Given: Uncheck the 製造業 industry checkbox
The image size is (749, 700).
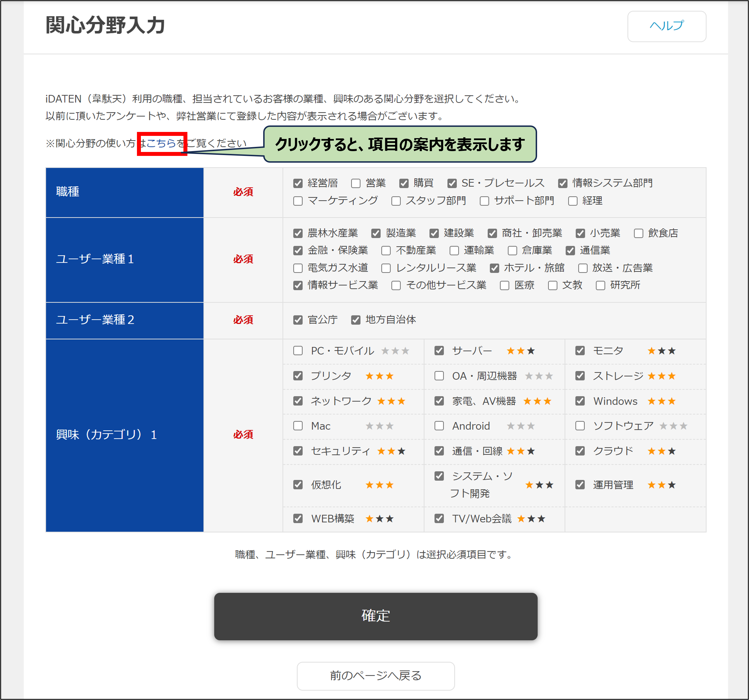Looking at the screenshot, I should tap(376, 233).
